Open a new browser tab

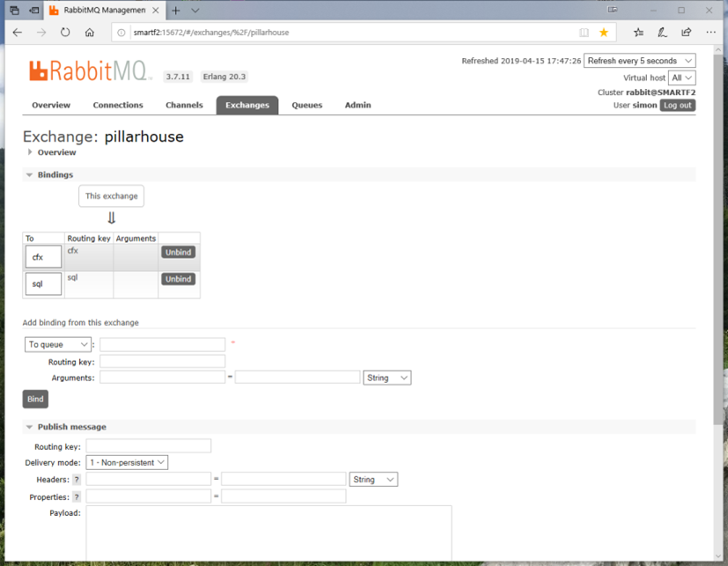pyautogui.click(x=176, y=11)
